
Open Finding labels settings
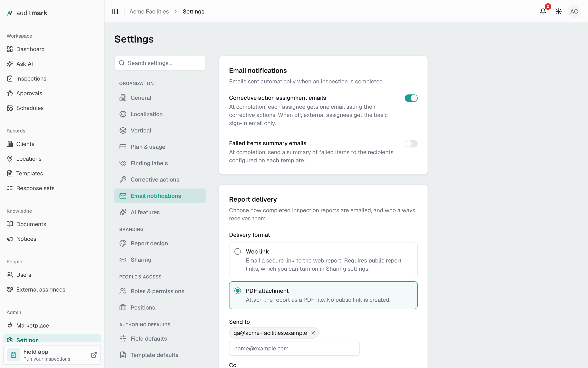[160, 163]
